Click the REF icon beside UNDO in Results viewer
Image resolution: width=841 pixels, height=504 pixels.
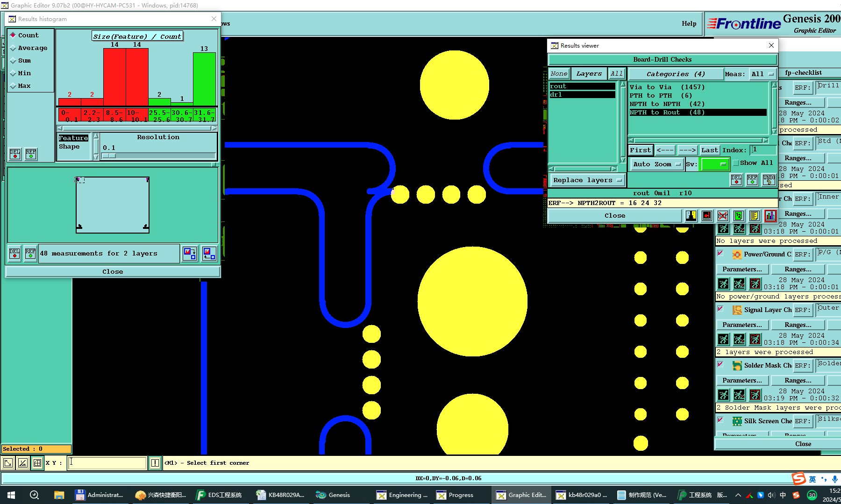point(752,180)
